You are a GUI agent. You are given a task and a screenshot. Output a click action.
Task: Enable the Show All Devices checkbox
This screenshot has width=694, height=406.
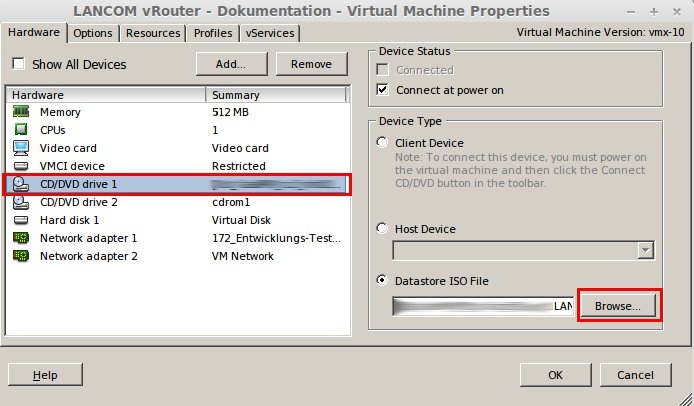tap(19, 64)
